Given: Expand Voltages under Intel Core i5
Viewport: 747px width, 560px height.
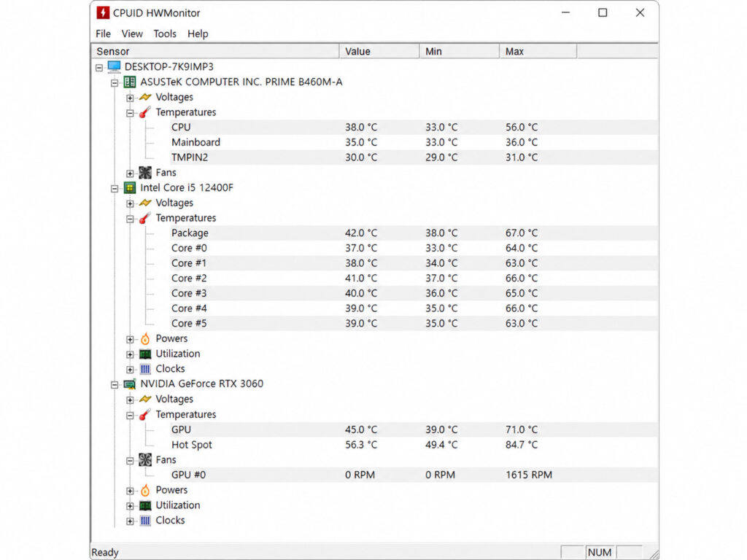Looking at the screenshot, I should coord(130,204).
